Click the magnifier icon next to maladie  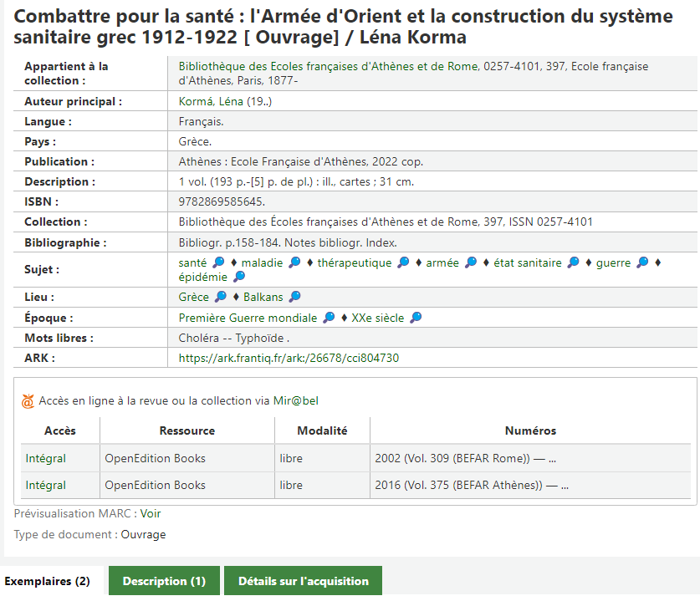click(x=294, y=262)
